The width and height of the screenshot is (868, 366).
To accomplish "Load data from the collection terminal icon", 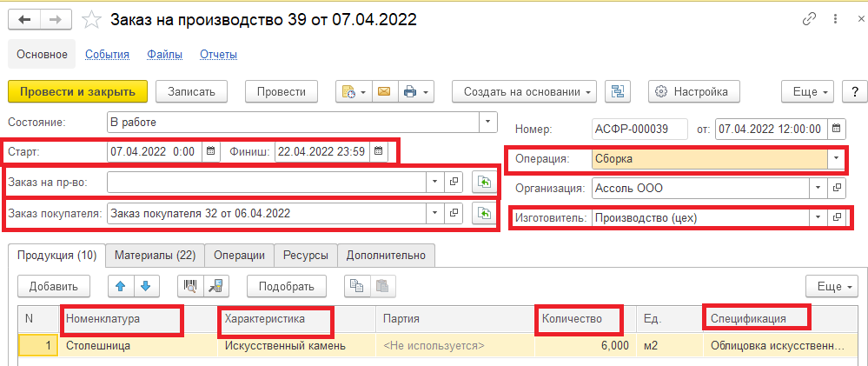I will point(215,286).
